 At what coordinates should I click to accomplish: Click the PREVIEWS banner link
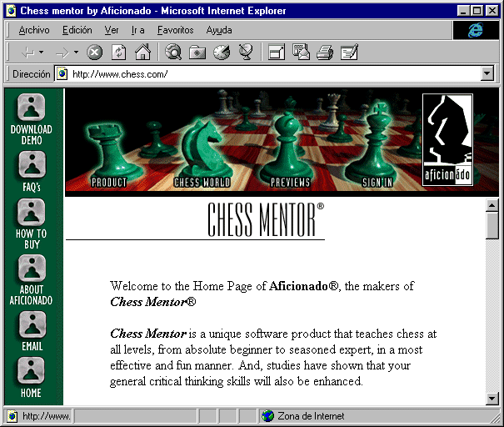(290, 182)
